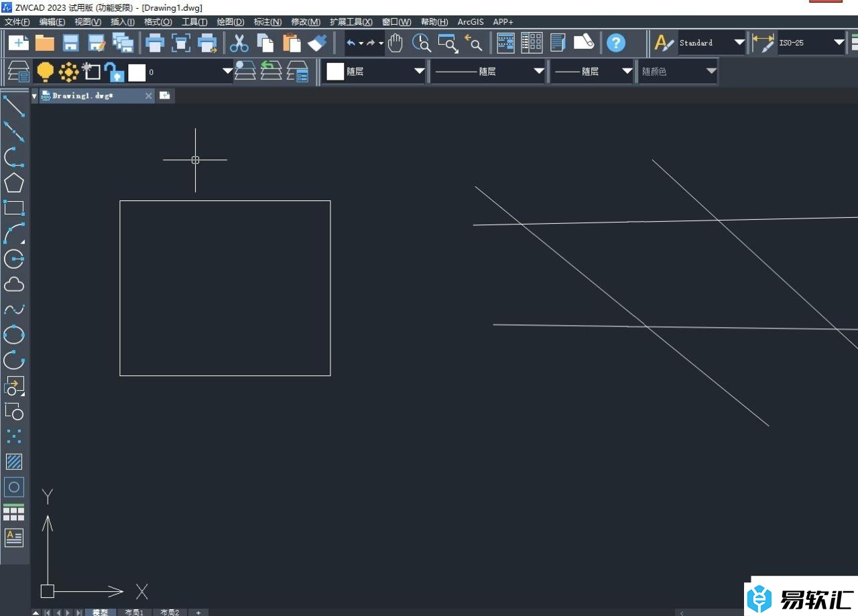Viewport: 858px width, 616px height.
Task: Select the Table tool
Action: click(14, 513)
